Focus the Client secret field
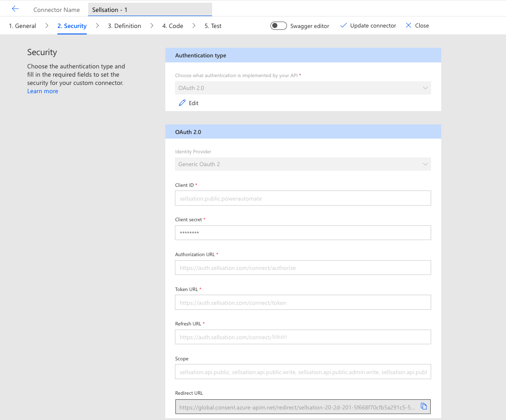The image size is (506, 420). tap(303, 233)
